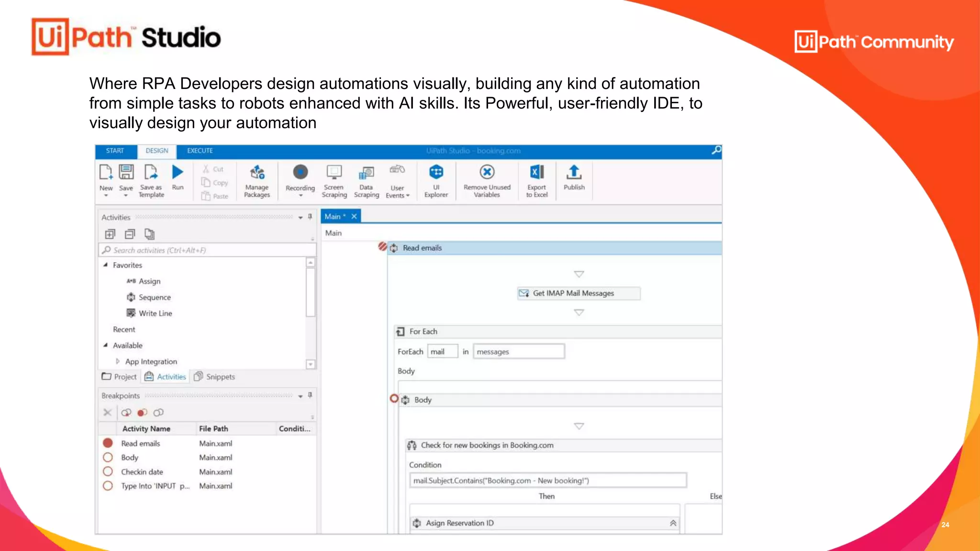Open Data Scraping wizard
The height and width of the screenshot is (551, 980).
click(367, 172)
